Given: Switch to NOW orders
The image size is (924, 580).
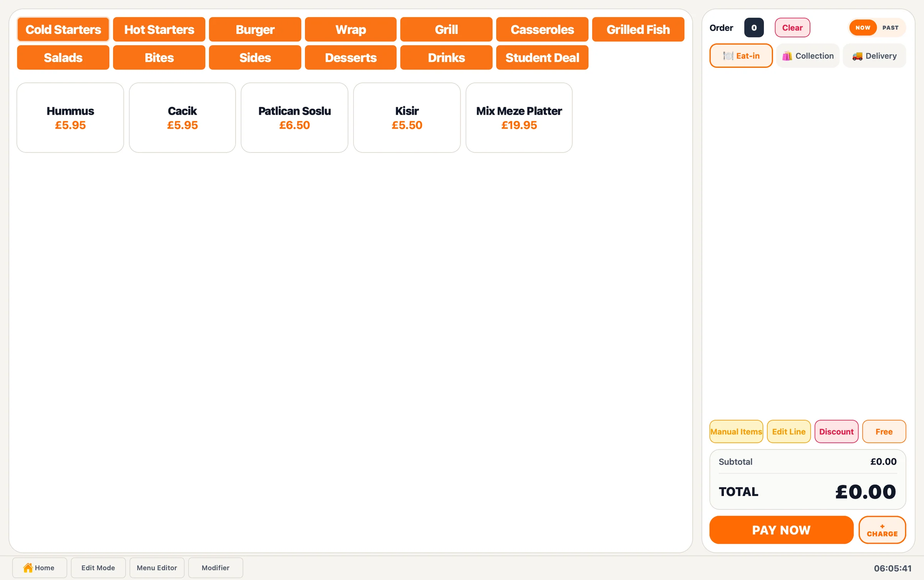Looking at the screenshot, I should (x=862, y=28).
